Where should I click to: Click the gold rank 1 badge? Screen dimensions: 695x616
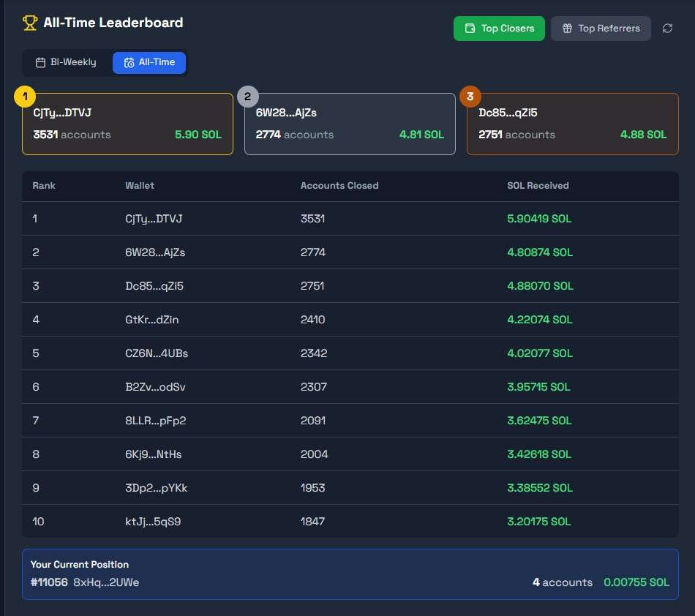pyautogui.click(x=25, y=97)
